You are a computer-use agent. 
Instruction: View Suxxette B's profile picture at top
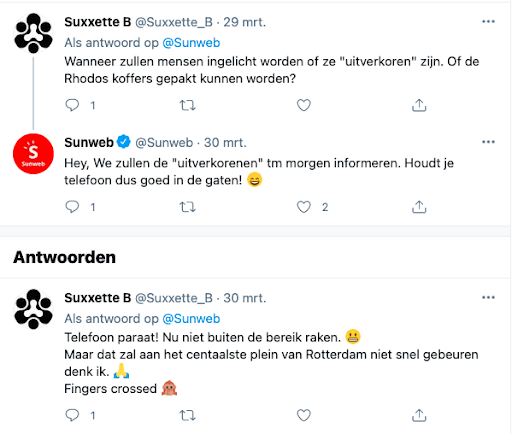33,33
